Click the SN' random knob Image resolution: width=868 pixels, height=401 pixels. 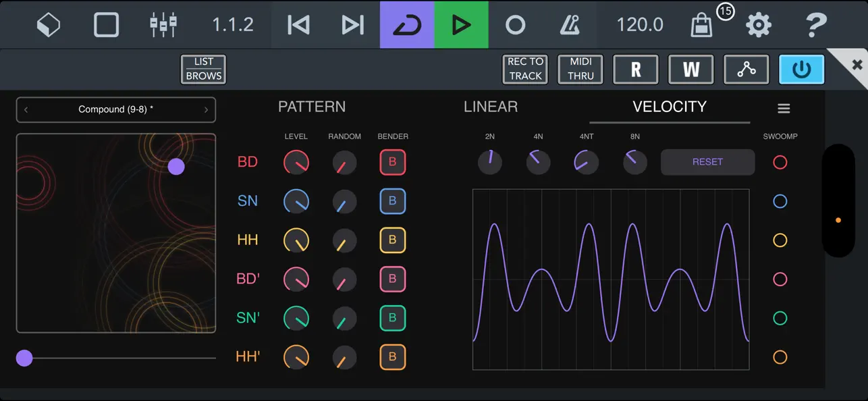click(x=344, y=318)
